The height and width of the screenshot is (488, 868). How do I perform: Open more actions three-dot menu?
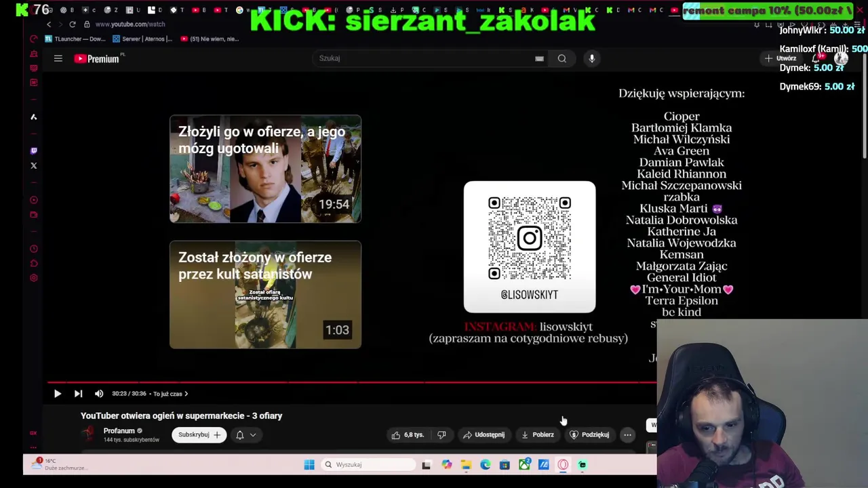click(627, 435)
